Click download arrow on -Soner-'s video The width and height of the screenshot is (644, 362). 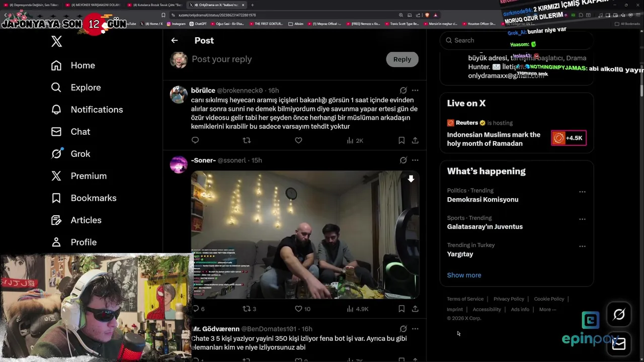click(x=411, y=179)
